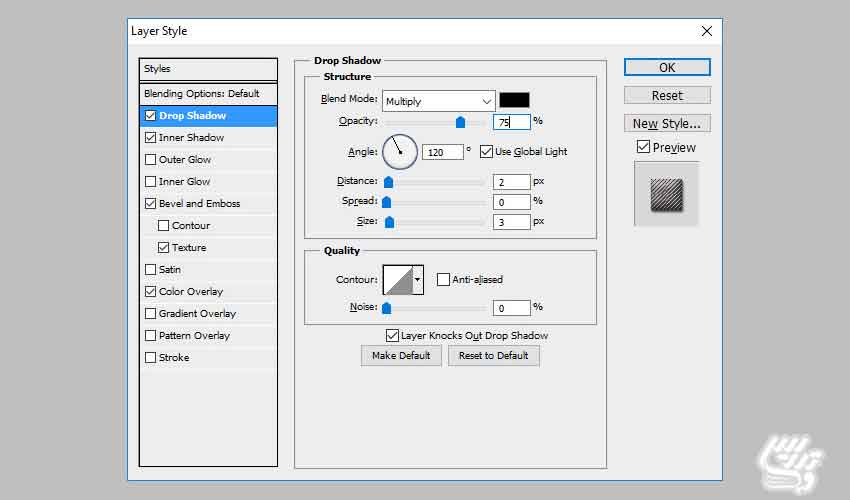
Task: Click the layer style preview thumbnail
Action: pos(667,194)
